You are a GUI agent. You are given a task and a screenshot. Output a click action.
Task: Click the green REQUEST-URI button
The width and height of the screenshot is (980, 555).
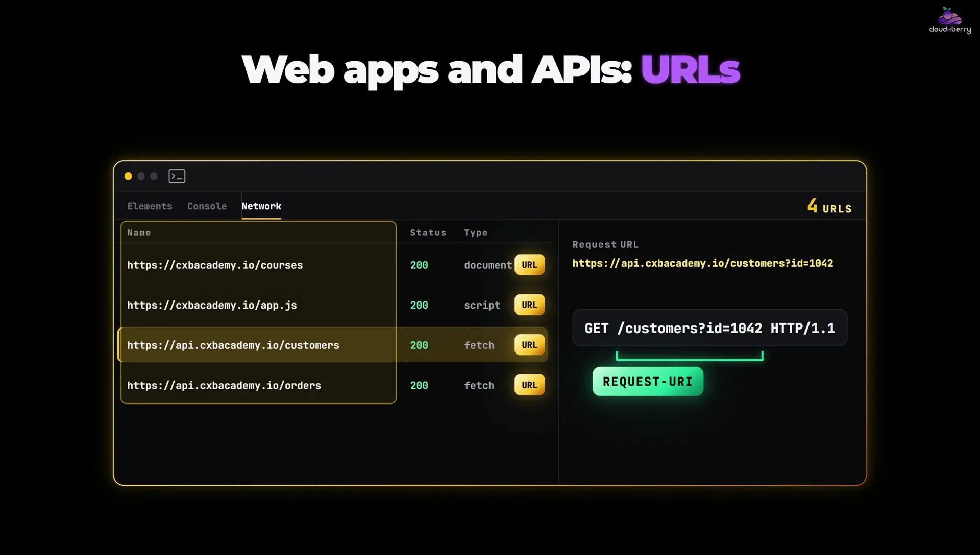point(648,382)
